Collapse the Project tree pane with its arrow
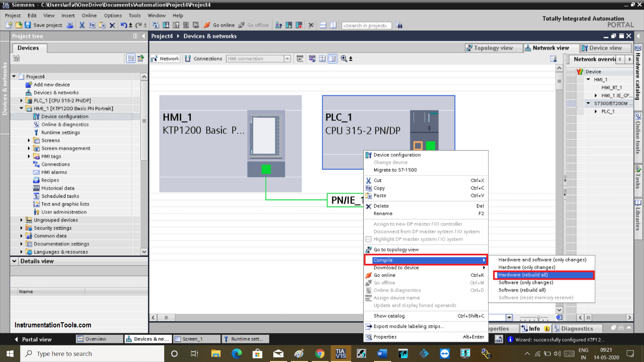The height and width of the screenshot is (362, 644). (x=144, y=36)
